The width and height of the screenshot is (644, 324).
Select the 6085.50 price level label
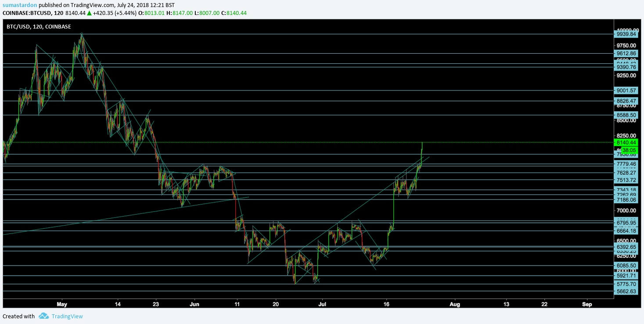(x=626, y=266)
